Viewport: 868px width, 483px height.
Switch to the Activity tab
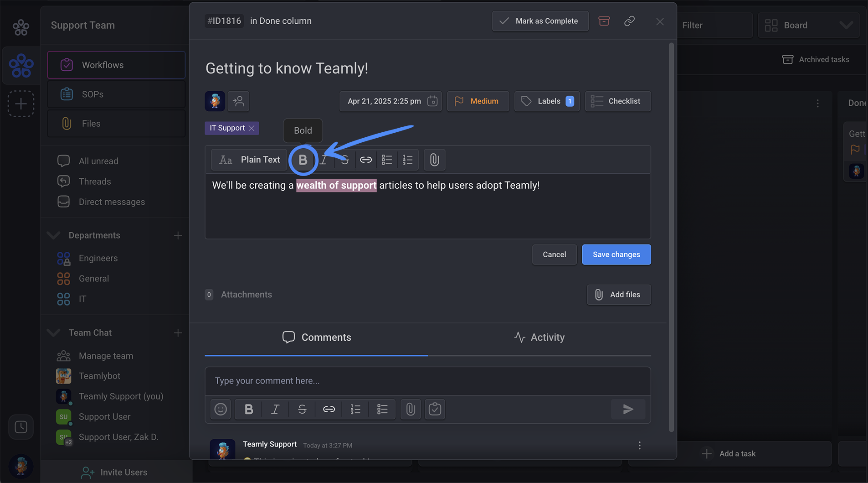(x=539, y=338)
